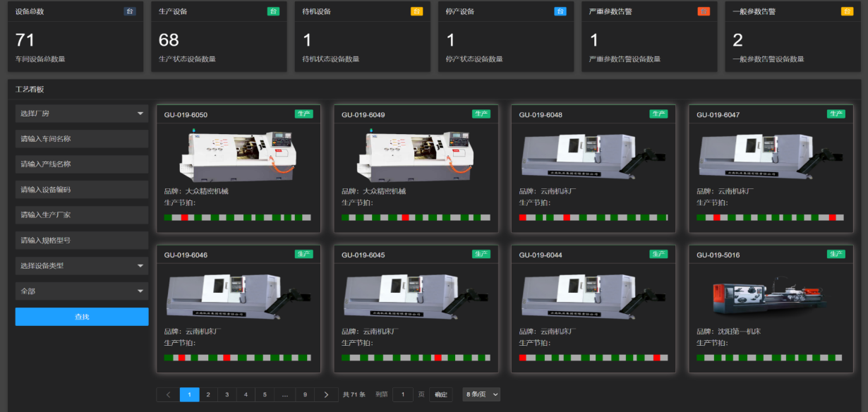Open the 选择厂房 dropdown
The image size is (868, 412).
click(x=82, y=114)
